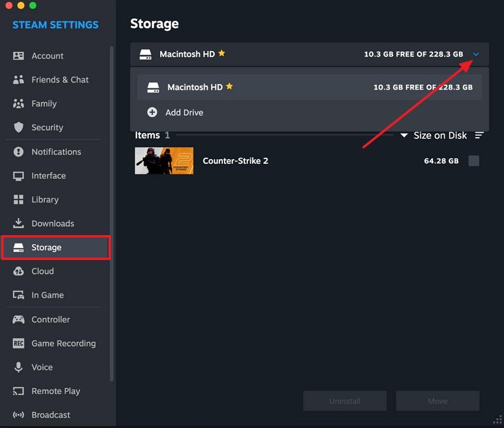Click the Counter-Strike 2 title text
The height and width of the screenshot is (428, 504).
pyautogui.click(x=235, y=161)
